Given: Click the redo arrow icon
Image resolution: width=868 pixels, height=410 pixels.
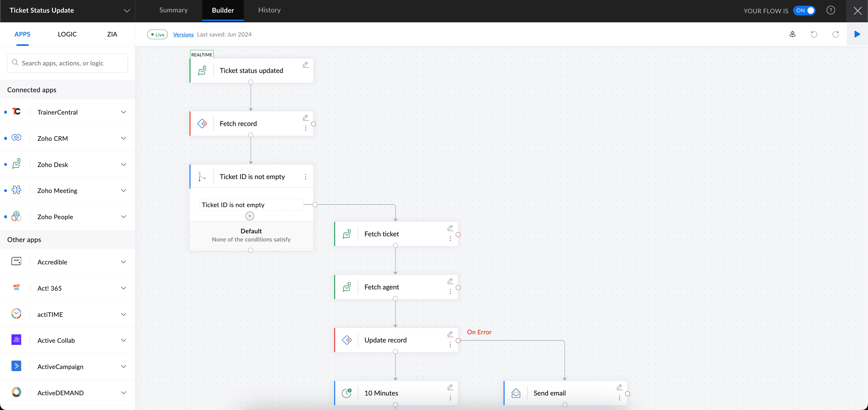Looking at the screenshot, I should (x=835, y=34).
